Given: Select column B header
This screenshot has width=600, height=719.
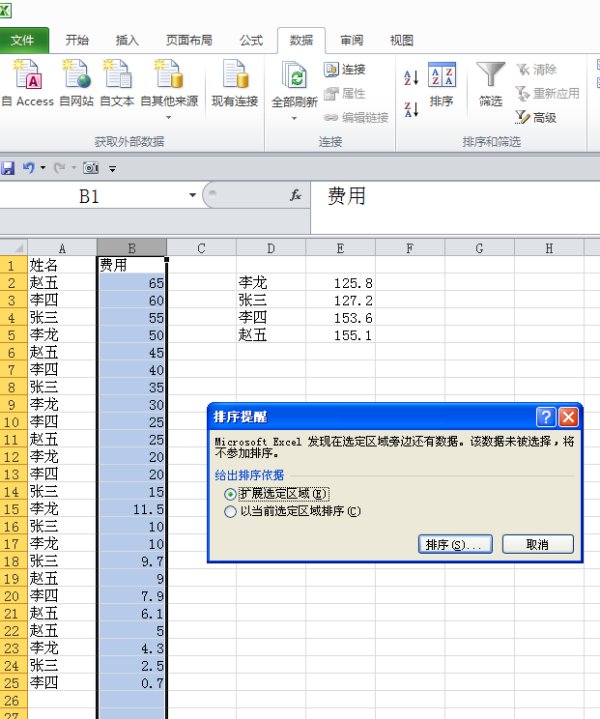Looking at the screenshot, I should click(132, 248).
